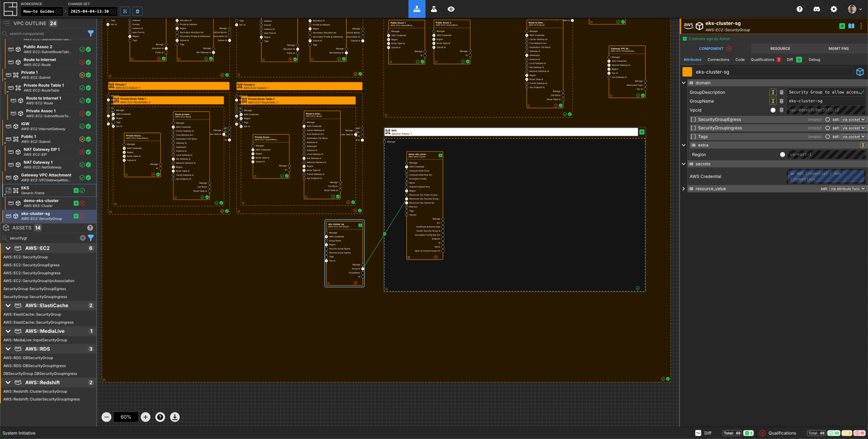868x439 pixels.
Task: Click the trash abandon change set icon
Action: 138,11
